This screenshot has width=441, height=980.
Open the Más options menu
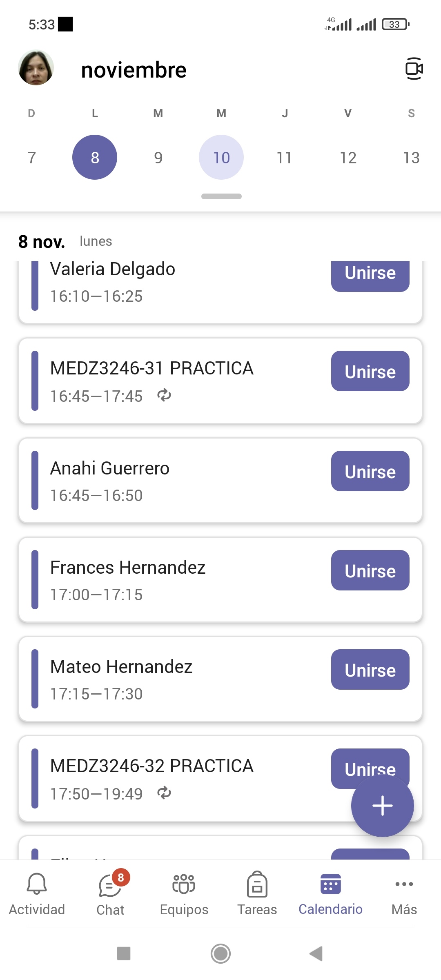[404, 893]
